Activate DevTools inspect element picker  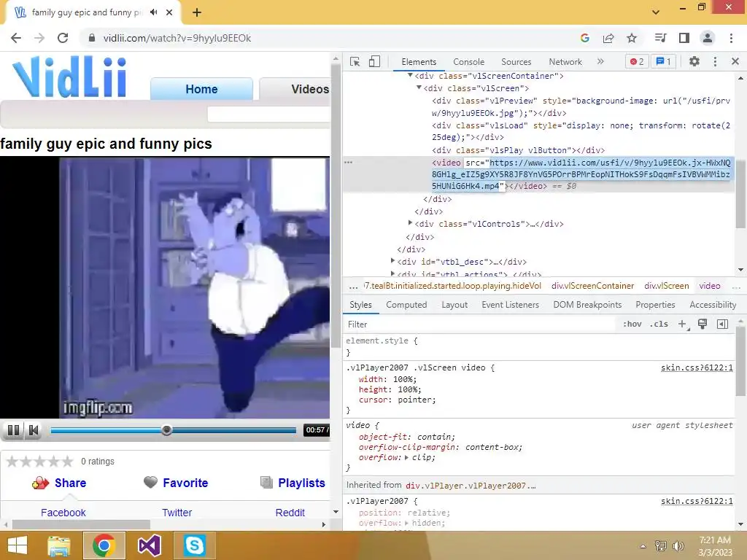[355, 61]
